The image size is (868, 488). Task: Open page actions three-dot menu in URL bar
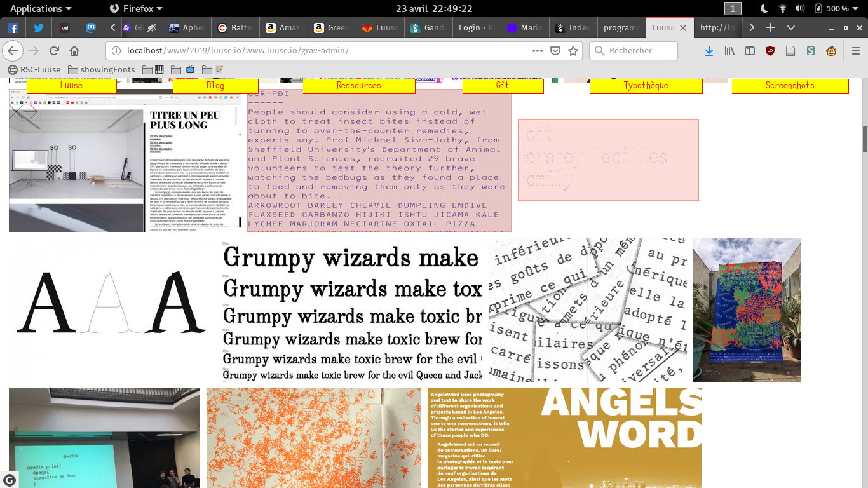coord(538,51)
